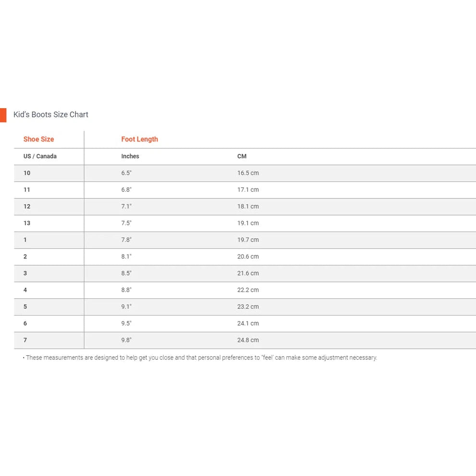Click the Inches subheader
This screenshot has height=476, width=476.
(130, 156)
